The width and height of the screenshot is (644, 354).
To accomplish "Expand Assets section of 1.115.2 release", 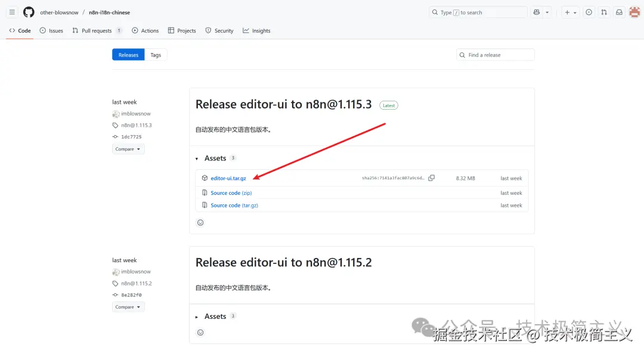I will pyautogui.click(x=215, y=316).
